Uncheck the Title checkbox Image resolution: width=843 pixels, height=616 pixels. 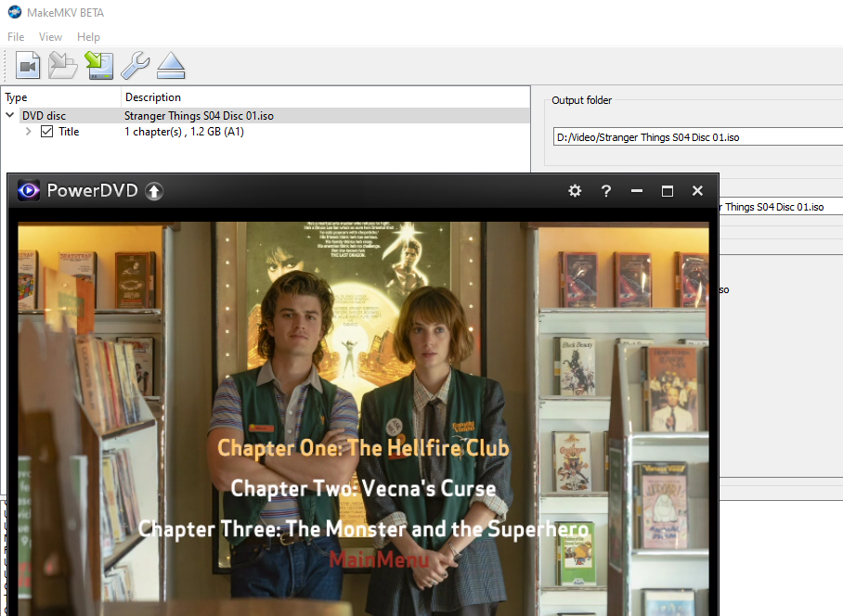tap(46, 132)
